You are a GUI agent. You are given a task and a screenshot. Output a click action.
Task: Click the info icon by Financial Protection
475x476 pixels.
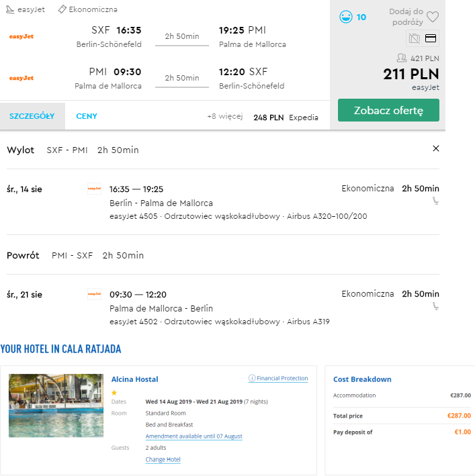pyautogui.click(x=252, y=378)
